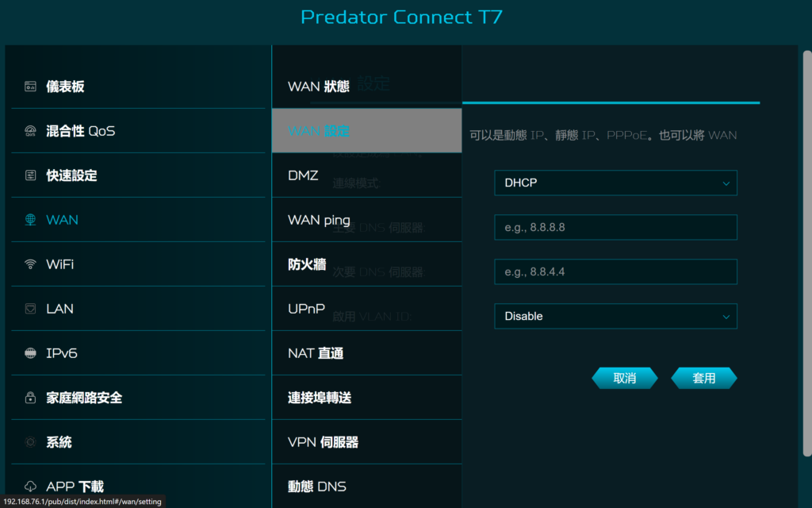Click the IPv6 globe icon
812x508 pixels.
pyautogui.click(x=31, y=353)
